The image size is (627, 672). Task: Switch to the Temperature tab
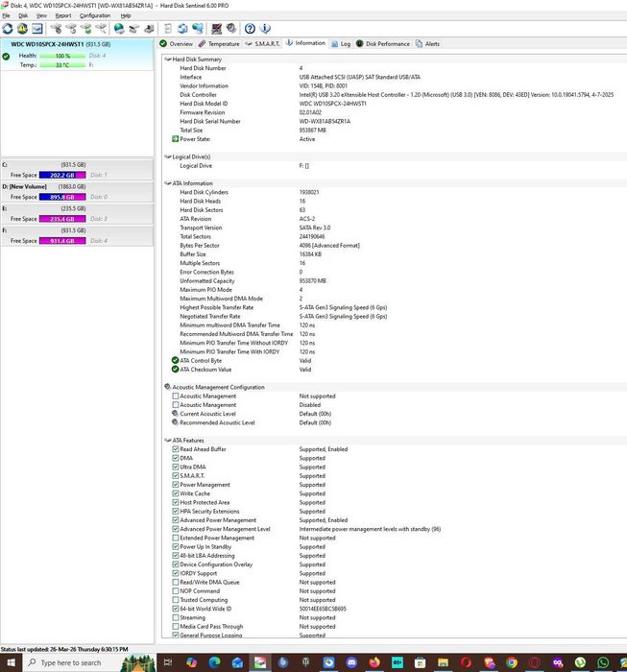[219, 44]
